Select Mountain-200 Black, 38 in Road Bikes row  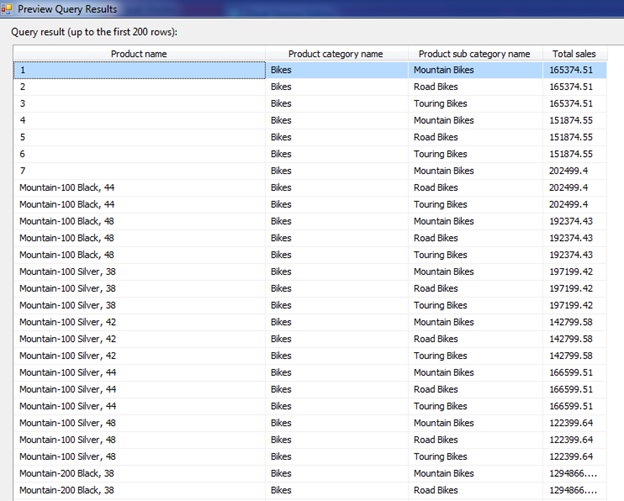tap(139, 490)
